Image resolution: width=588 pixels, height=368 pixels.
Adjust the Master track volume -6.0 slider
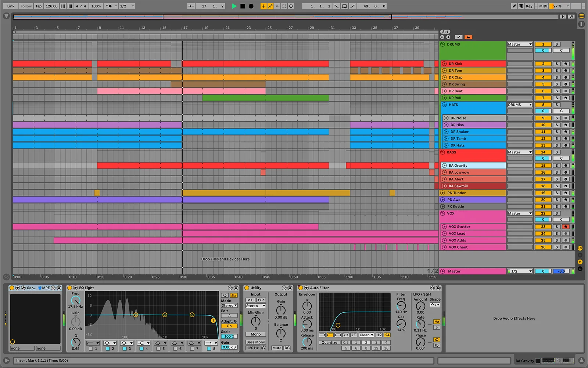562,271
